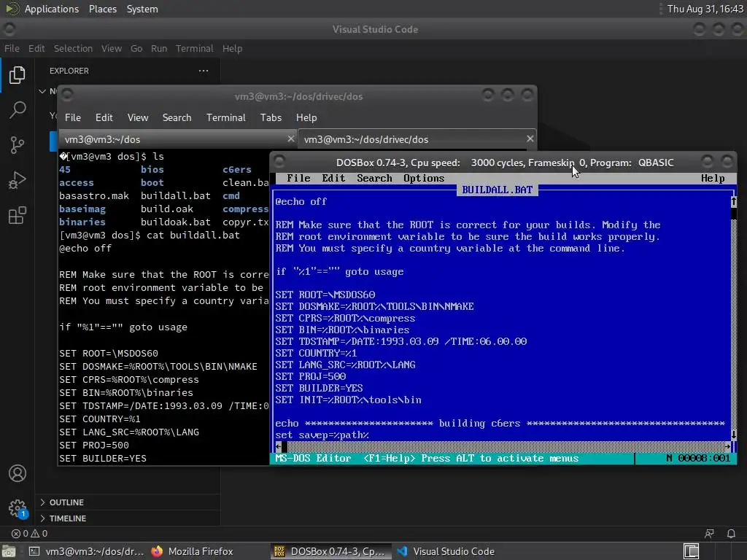Click BUILDALL.BAT title in MS-DOS Editor
This screenshot has height=560, width=747.
click(x=497, y=190)
